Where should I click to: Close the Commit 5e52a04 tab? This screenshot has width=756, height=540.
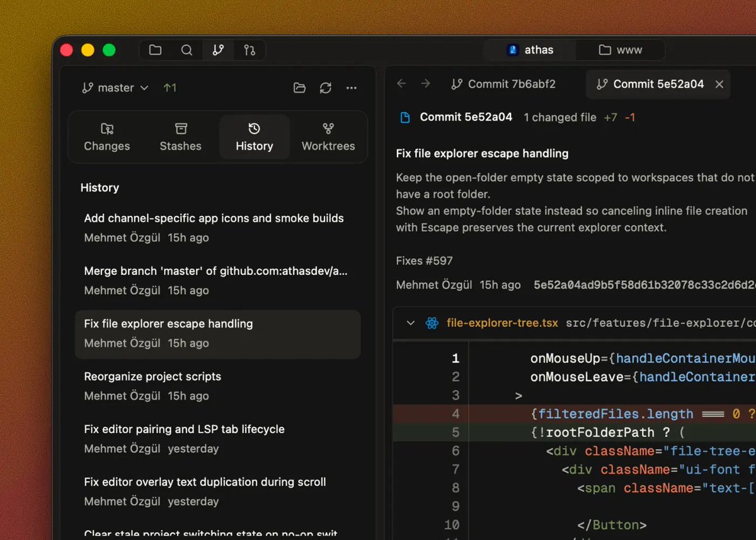[719, 84]
